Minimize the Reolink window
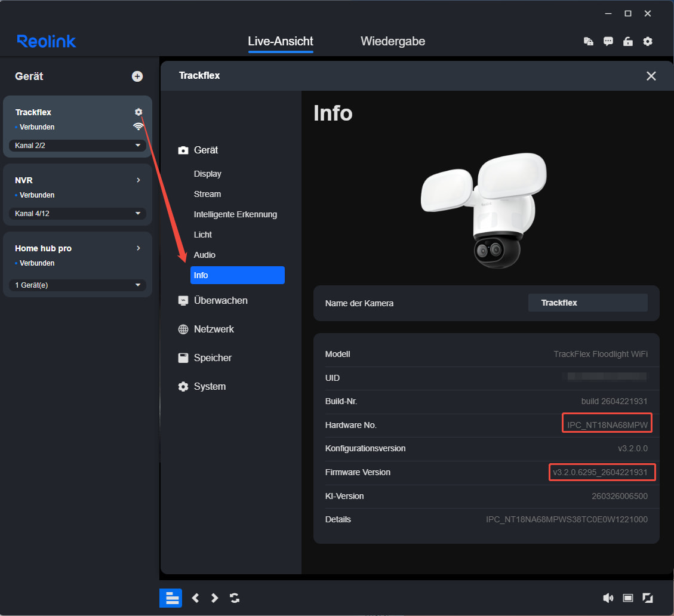 pos(608,13)
